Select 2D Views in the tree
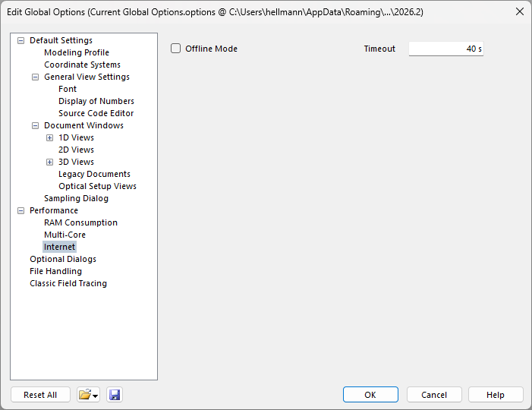The image size is (532, 410). (x=77, y=150)
